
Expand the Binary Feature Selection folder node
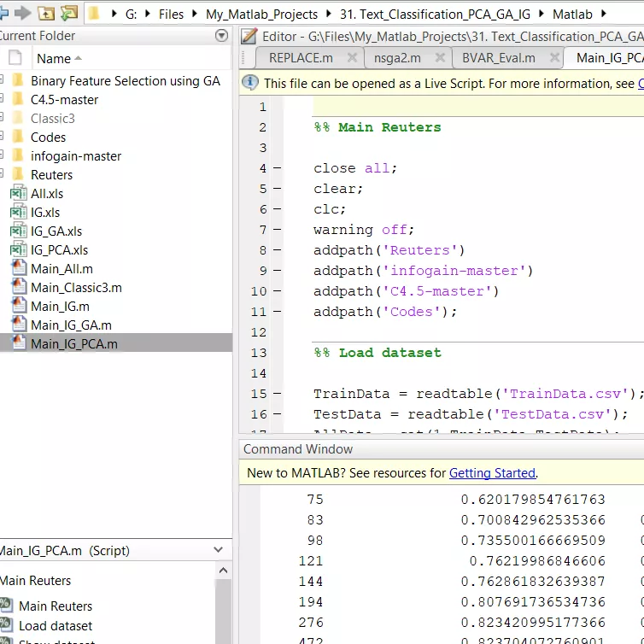pyautogui.click(x=1, y=80)
